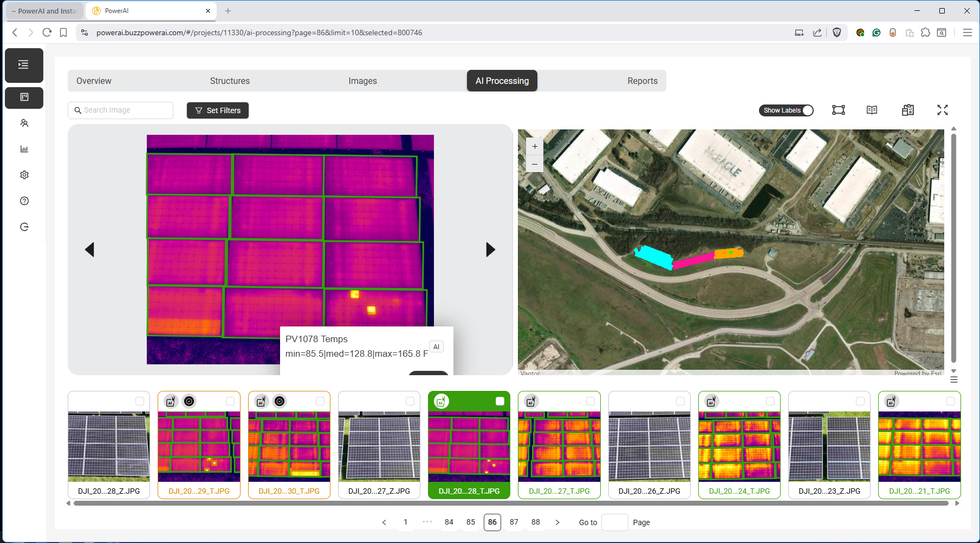The width and height of the screenshot is (980, 543).
Task: Go to the next pagination page chevron
Action: [x=557, y=522]
